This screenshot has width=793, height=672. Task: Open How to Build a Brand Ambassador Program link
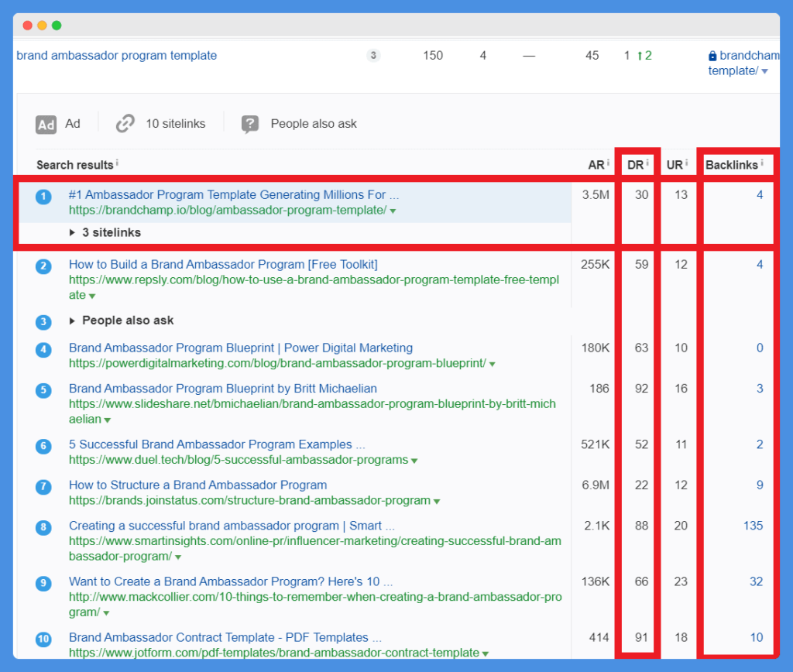[x=223, y=265]
